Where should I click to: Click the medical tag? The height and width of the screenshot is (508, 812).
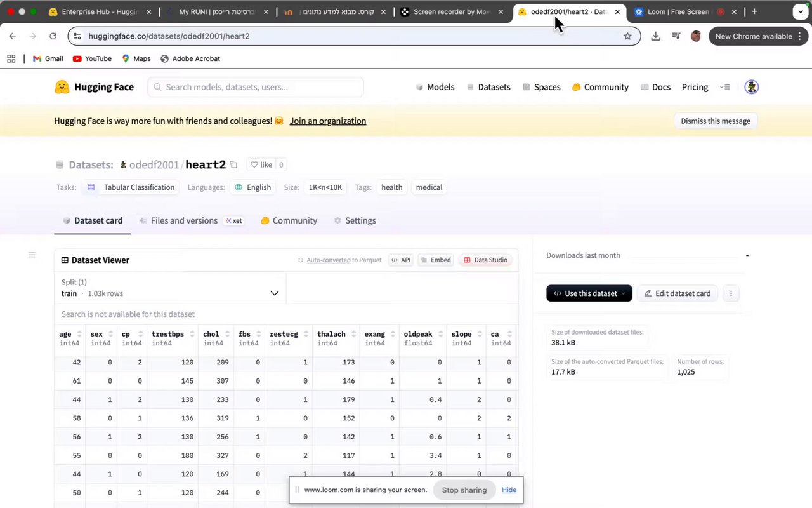click(429, 187)
